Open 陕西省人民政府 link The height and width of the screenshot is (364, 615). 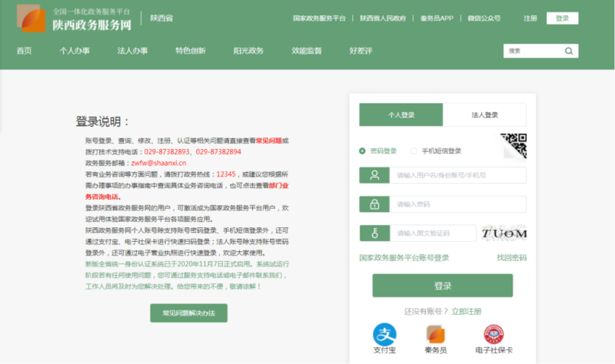[383, 18]
